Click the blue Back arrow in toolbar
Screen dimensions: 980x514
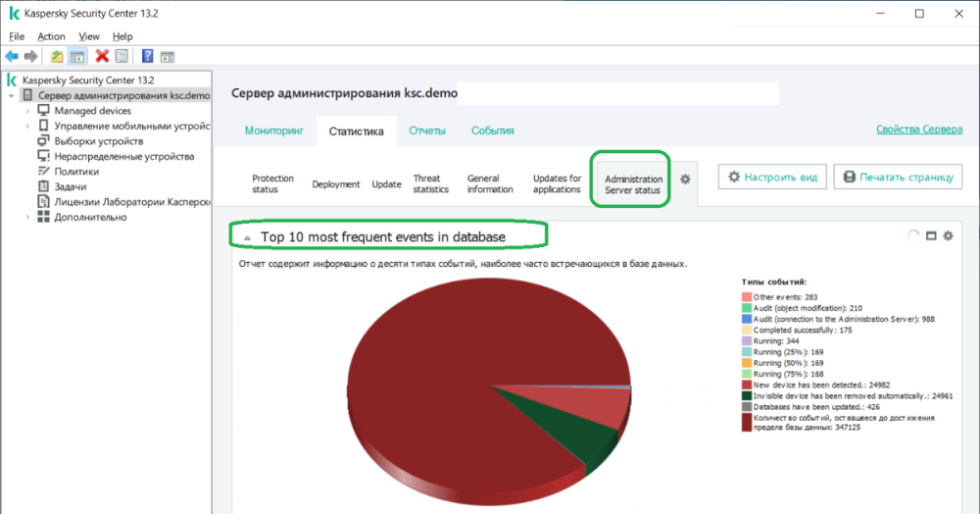point(12,56)
